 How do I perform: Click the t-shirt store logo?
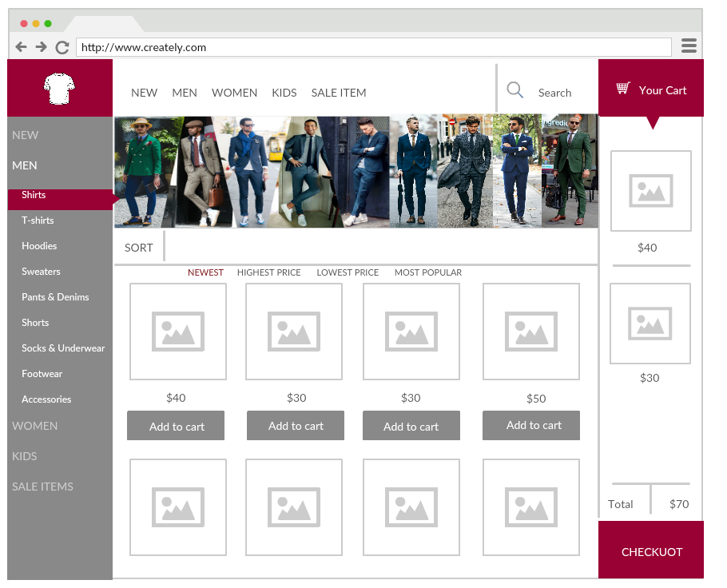coord(58,89)
